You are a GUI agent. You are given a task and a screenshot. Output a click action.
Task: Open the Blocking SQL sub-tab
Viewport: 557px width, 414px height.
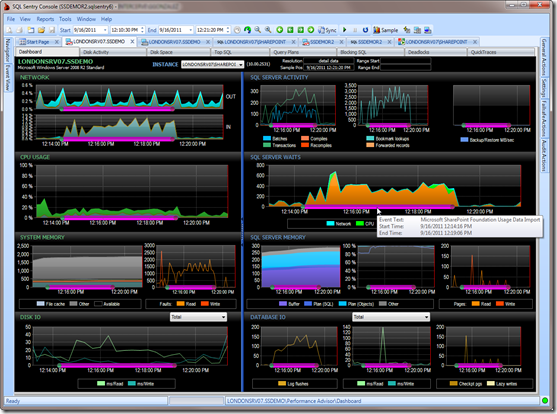[370, 52]
